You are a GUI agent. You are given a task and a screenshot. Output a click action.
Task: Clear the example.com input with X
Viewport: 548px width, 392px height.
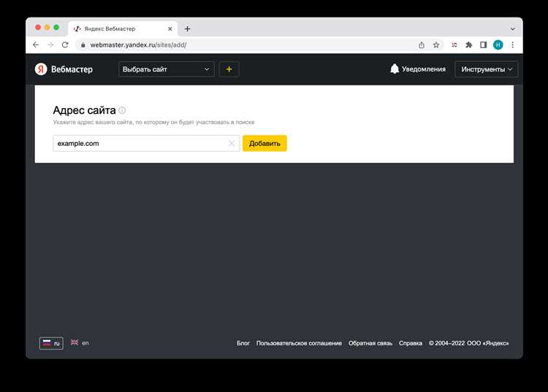tap(232, 144)
